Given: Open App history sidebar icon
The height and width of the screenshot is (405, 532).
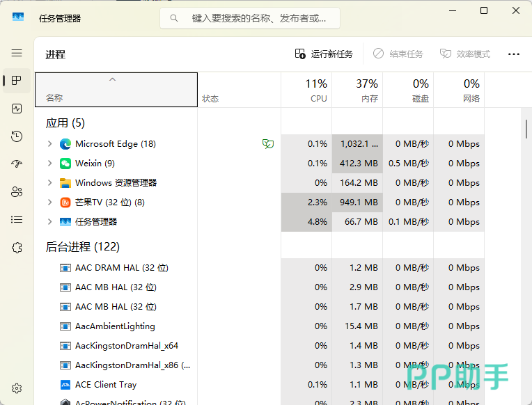Looking at the screenshot, I should tap(17, 136).
